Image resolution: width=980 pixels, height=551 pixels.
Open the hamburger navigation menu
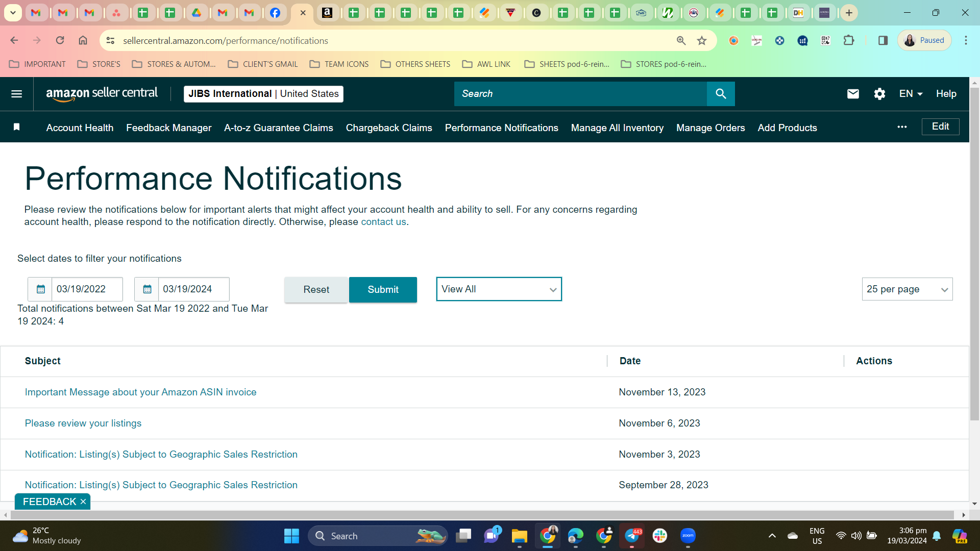point(16,94)
